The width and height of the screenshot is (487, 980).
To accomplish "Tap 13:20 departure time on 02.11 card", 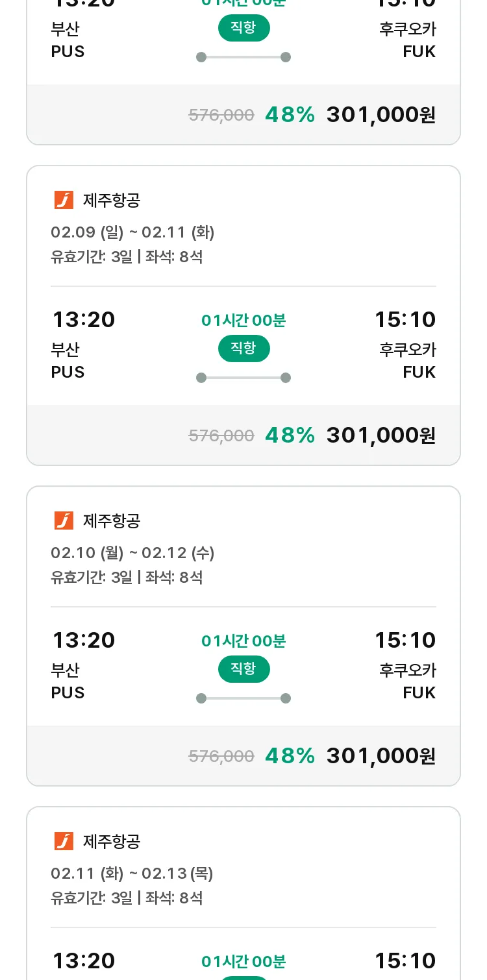I will (84, 961).
